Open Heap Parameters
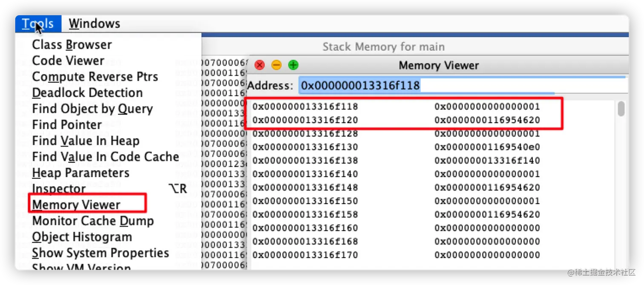The width and height of the screenshot is (644, 285). [x=81, y=173]
